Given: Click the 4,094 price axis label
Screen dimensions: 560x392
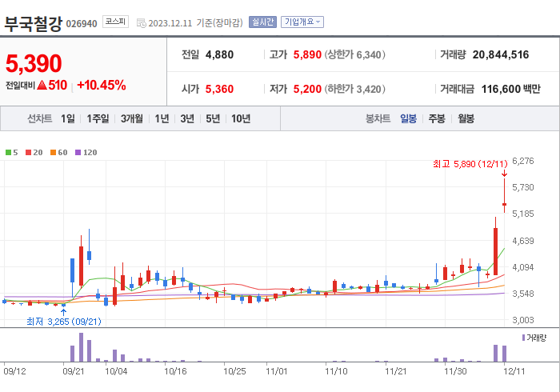Looking at the screenshot, I should (x=523, y=267).
